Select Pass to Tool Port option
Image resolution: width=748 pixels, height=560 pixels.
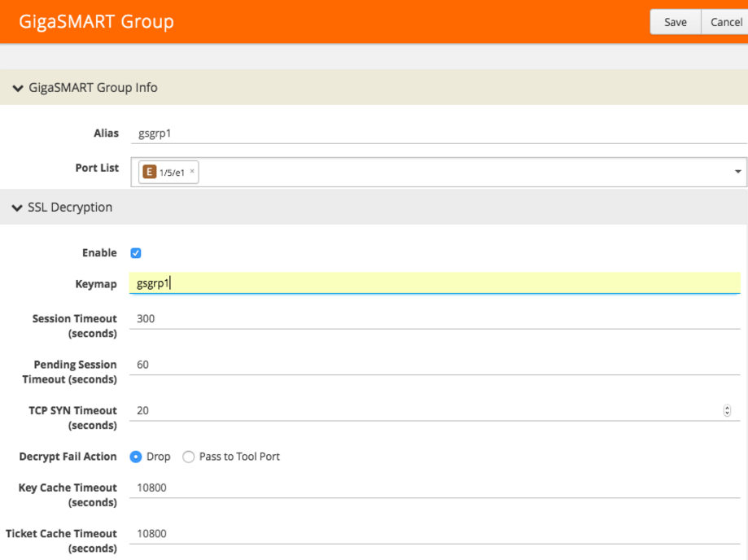[189, 457]
